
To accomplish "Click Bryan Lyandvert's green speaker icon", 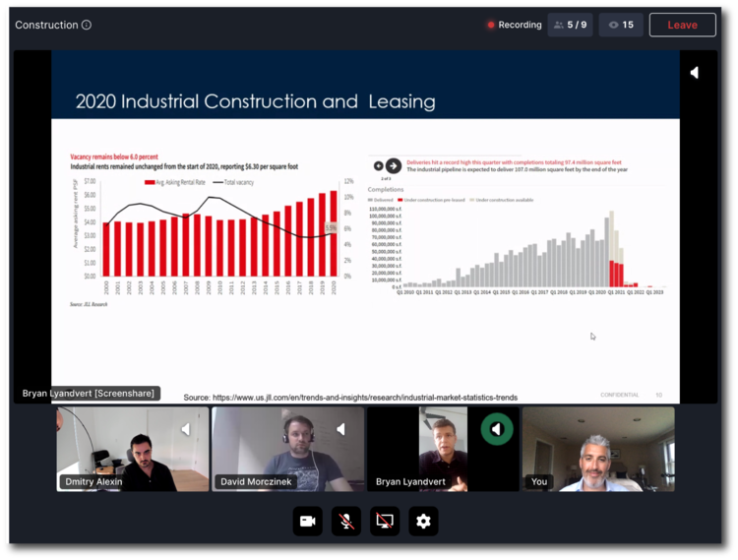I will pyautogui.click(x=497, y=429).
